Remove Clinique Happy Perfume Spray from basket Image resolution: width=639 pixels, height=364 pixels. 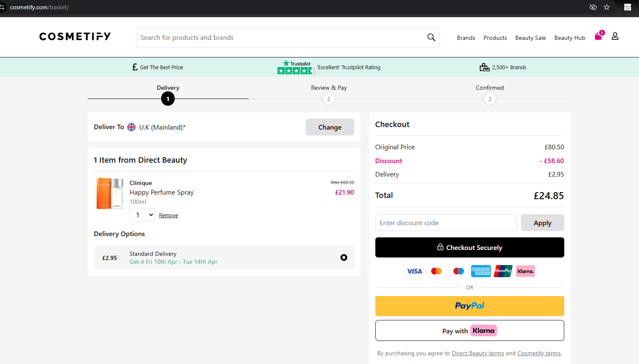pyautogui.click(x=168, y=216)
